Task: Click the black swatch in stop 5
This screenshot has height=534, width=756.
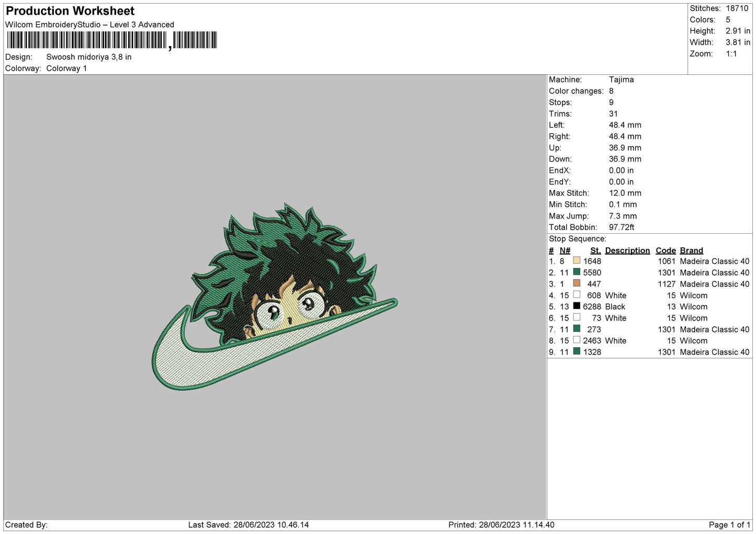Action: tap(577, 306)
